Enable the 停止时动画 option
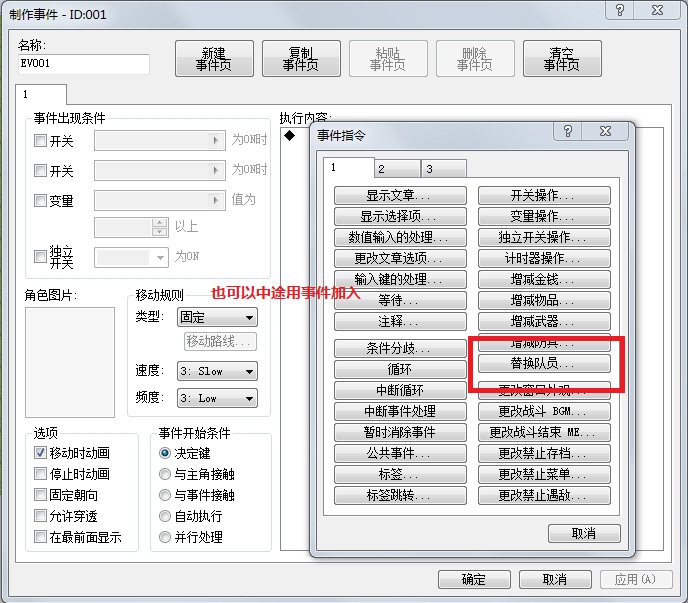 40,474
